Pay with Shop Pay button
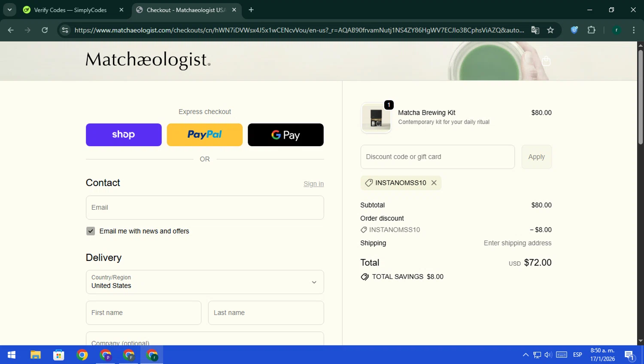Viewport: 644px width, 364px height. click(x=124, y=135)
